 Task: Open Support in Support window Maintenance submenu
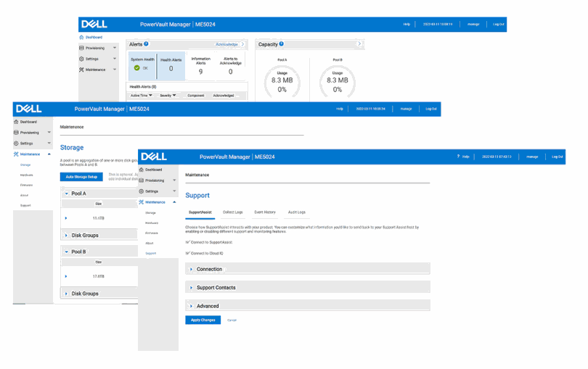coord(151,254)
